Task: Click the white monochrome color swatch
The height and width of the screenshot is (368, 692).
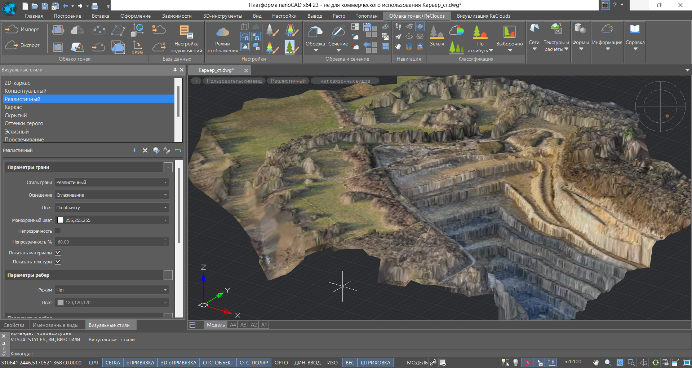Action: (60, 220)
